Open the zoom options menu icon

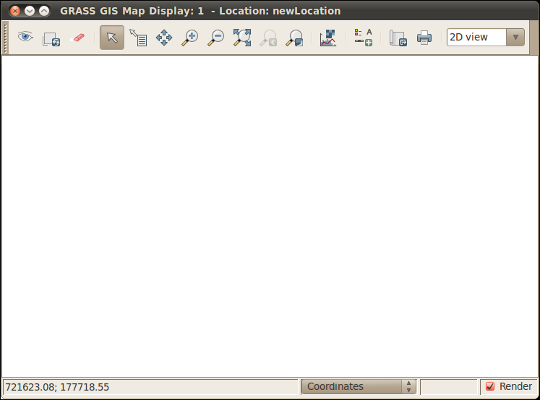click(294, 38)
